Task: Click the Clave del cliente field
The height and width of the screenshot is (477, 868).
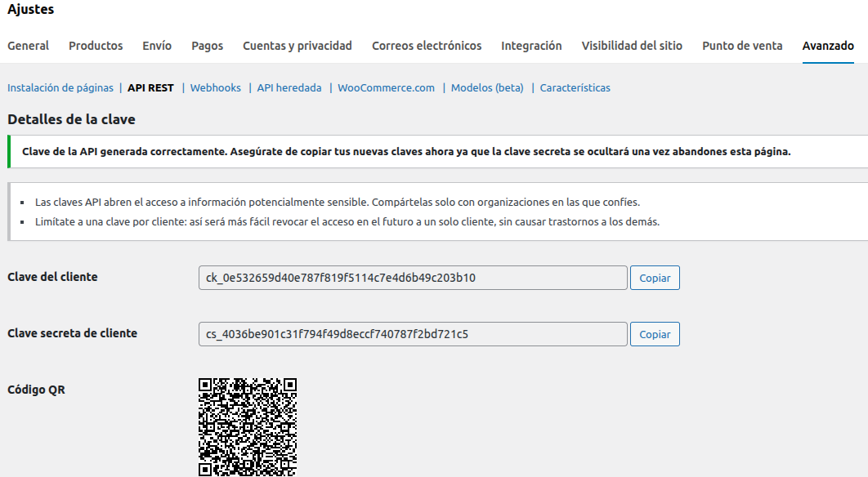Action: point(413,278)
